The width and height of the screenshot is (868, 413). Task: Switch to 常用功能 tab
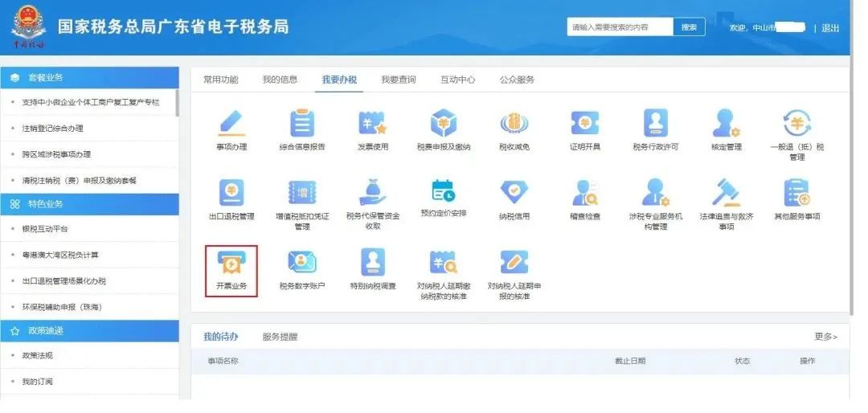pyautogui.click(x=221, y=80)
